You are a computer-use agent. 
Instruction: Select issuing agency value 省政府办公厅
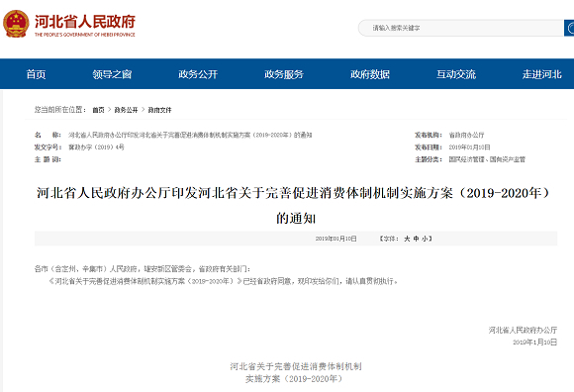click(x=466, y=135)
